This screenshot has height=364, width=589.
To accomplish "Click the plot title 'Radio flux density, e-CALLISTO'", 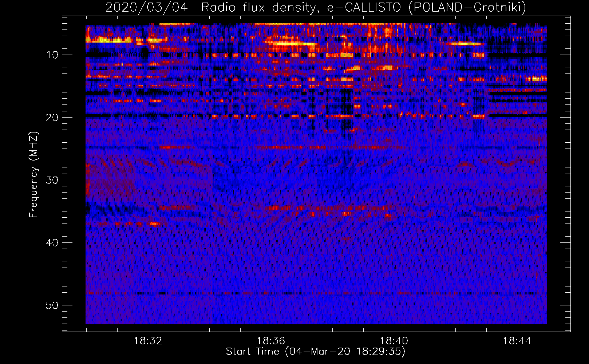I will (x=301, y=8).
